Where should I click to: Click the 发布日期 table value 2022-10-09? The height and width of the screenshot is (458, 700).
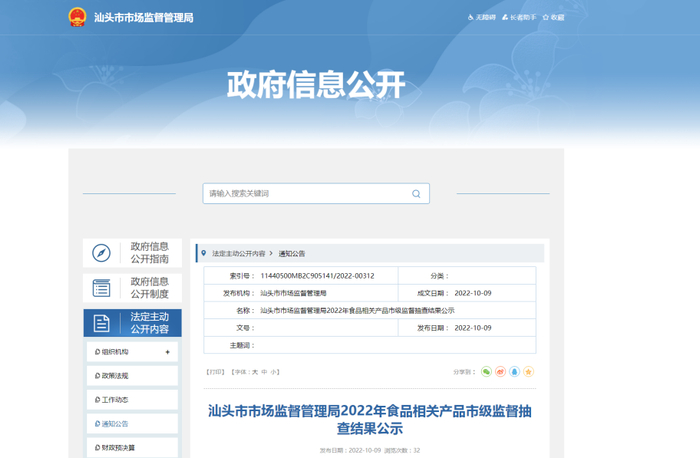pyautogui.click(x=473, y=328)
